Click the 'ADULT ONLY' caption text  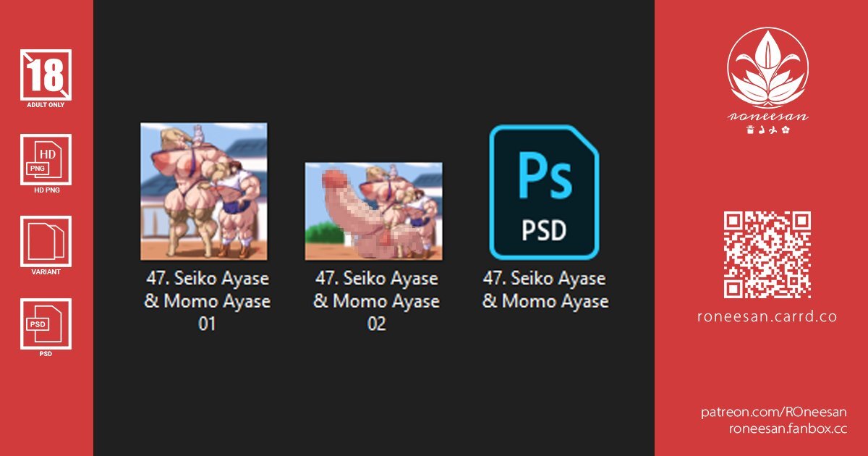tap(46, 105)
